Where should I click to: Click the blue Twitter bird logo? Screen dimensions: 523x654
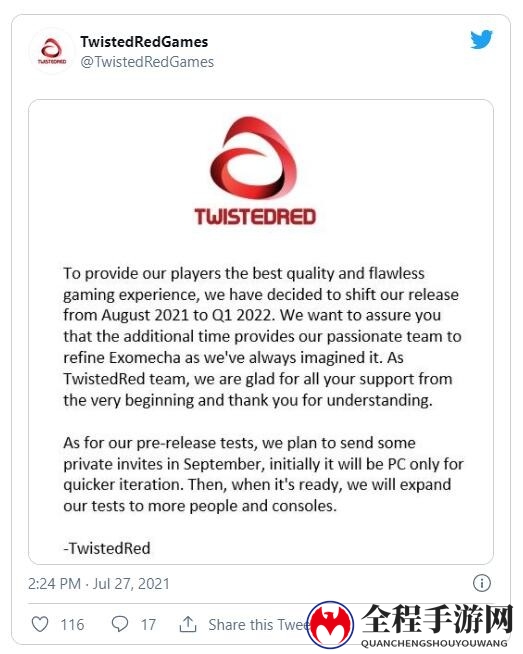[x=481, y=40]
